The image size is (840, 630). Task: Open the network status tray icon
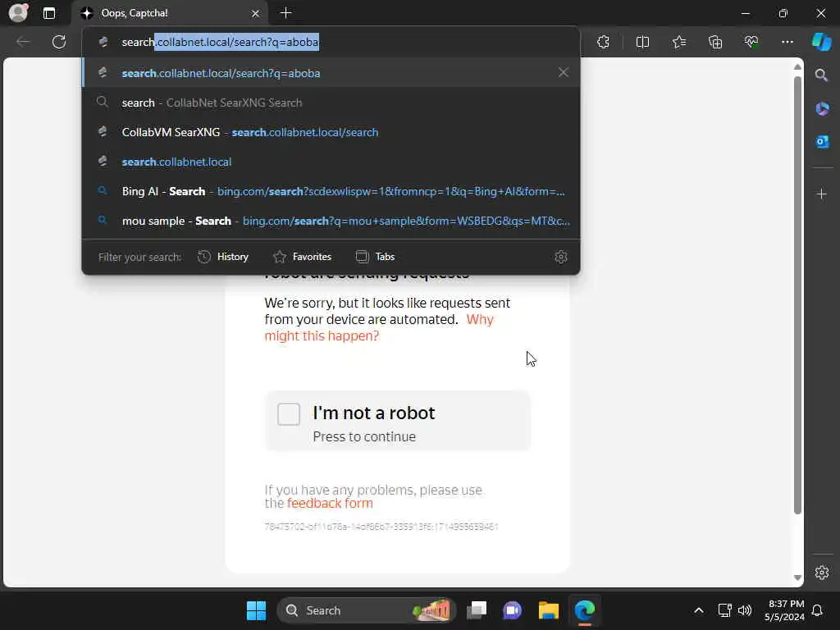[x=724, y=610]
